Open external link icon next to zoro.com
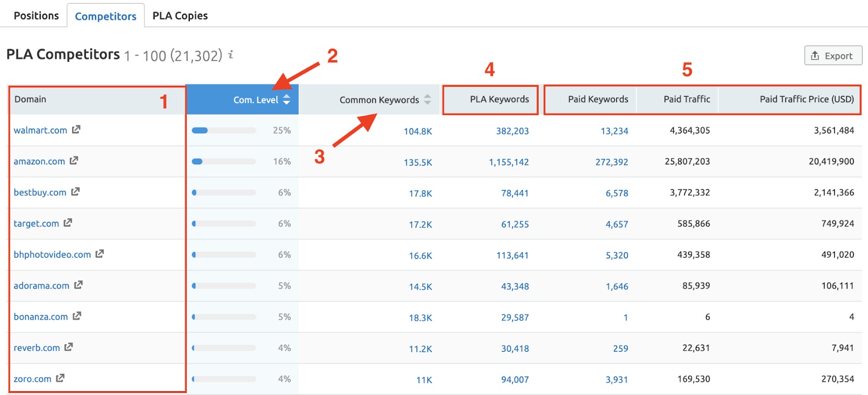Viewport: 868px width, 395px height. point(60,378)
